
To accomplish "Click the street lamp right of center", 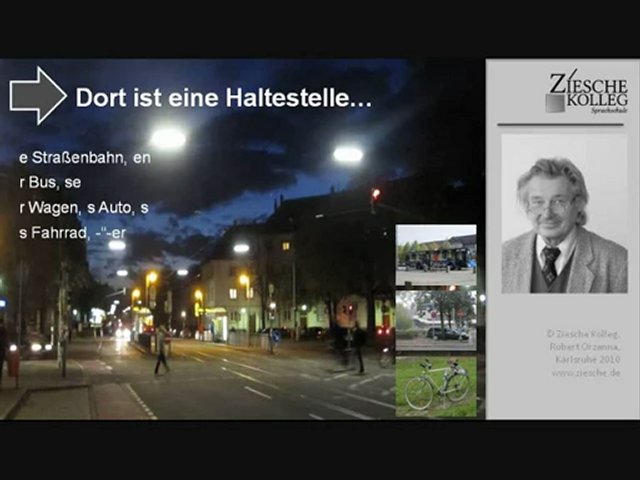I will [347, 154].
